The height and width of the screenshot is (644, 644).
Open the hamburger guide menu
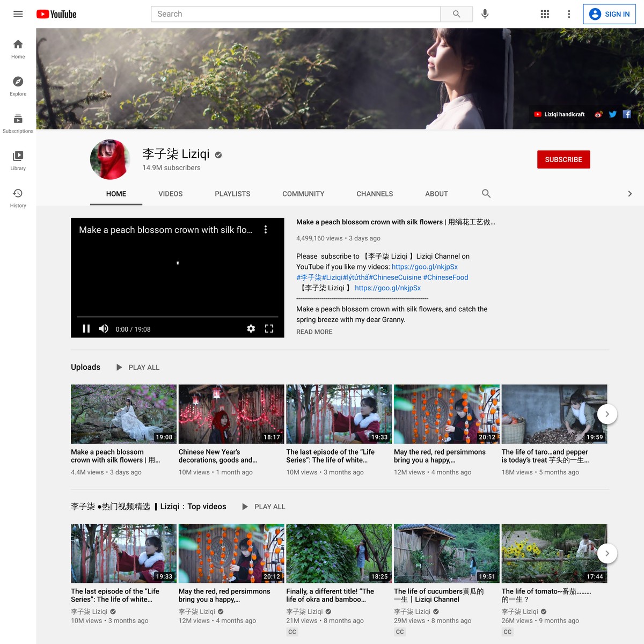click(18, 14)
